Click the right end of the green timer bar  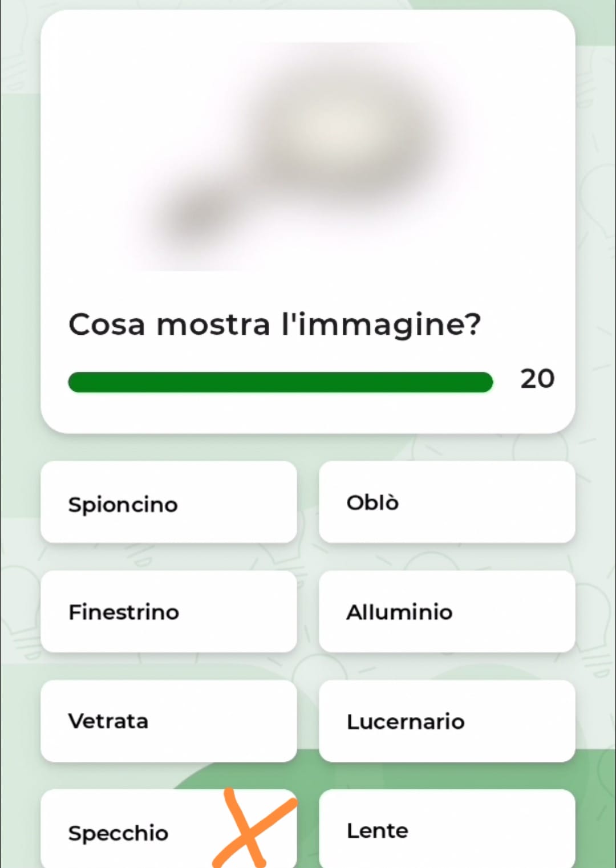coord(484,382)
